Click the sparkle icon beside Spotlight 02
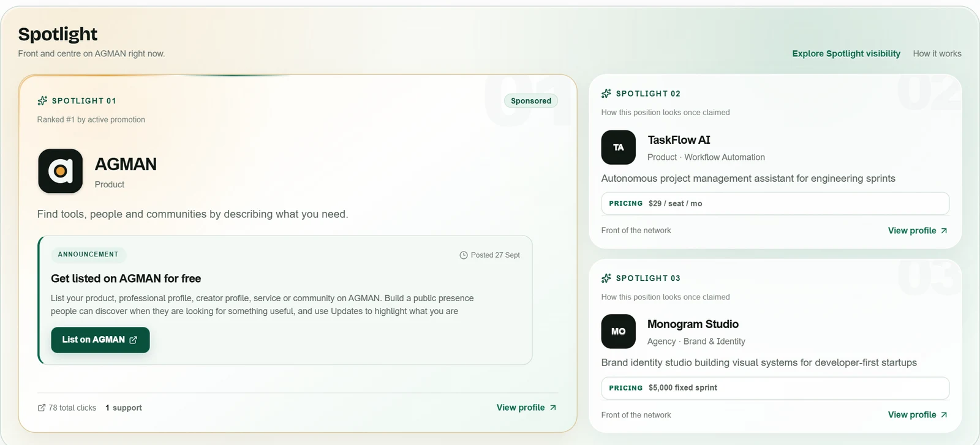980x445 pixels. point(606,94)
